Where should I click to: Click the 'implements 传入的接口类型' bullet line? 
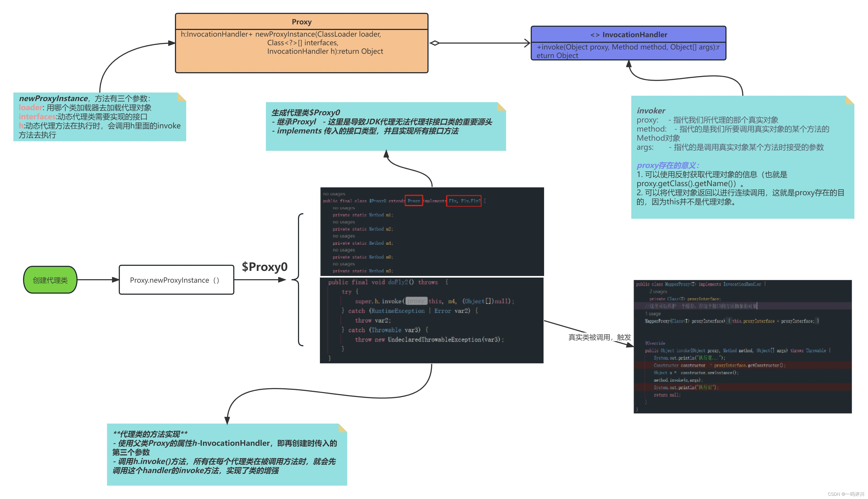365,131
